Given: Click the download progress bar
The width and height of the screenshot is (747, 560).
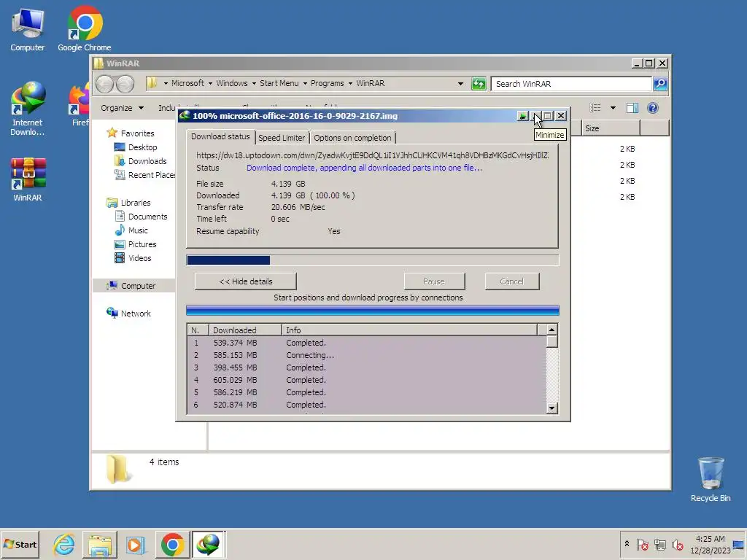Looking at the screenshot, I should [373, 260].
